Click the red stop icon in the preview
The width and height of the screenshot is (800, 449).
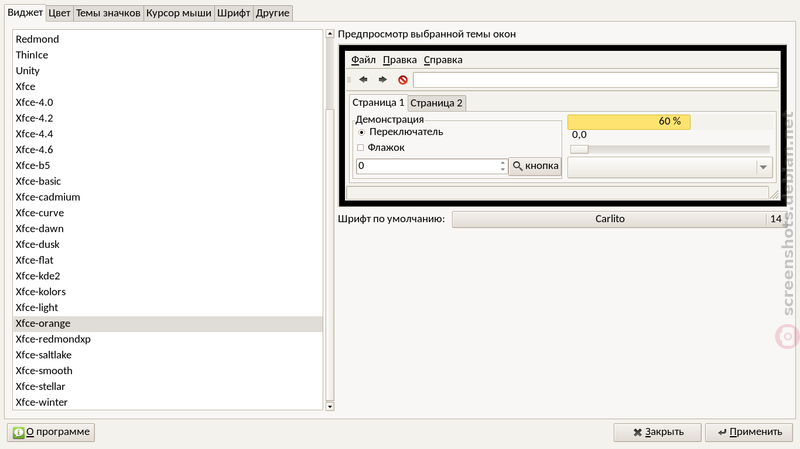pyautogui.click(x=403, y=80)
